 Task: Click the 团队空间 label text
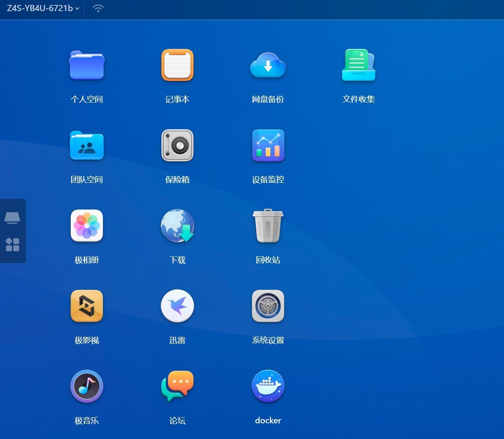click(x=87, y=180)
